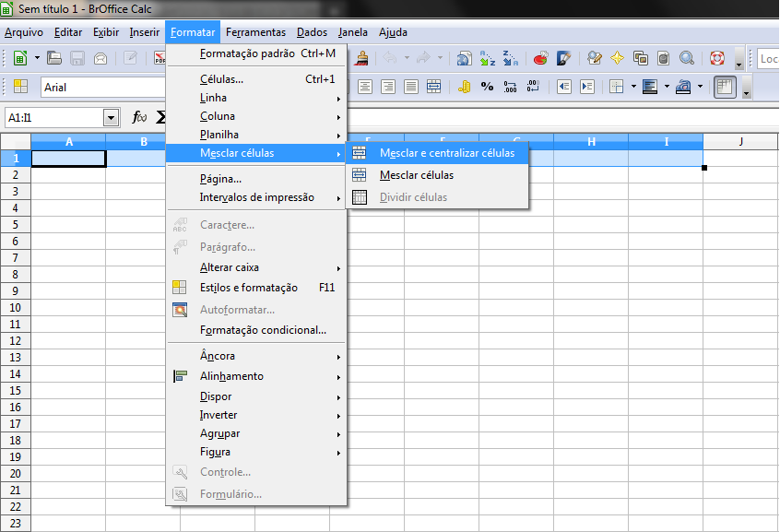Open Formatação condicional... entry
Image resolution: width=780 pixels, height=532 pixels.
256,330
